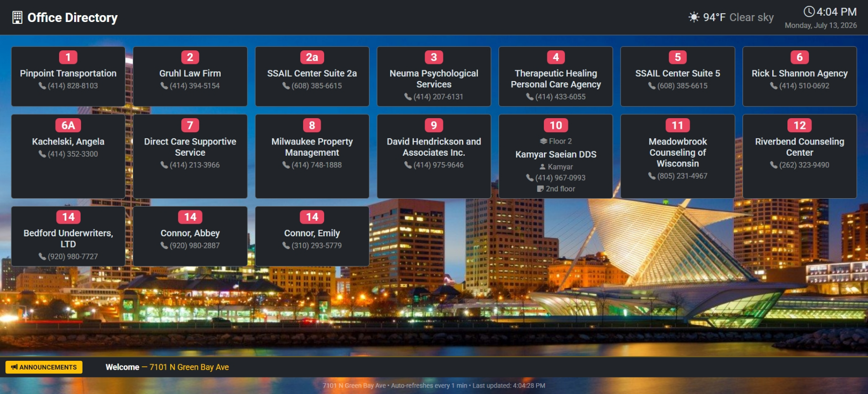Click the phone icon for Rick L Shannon Agency

(774, 86)
